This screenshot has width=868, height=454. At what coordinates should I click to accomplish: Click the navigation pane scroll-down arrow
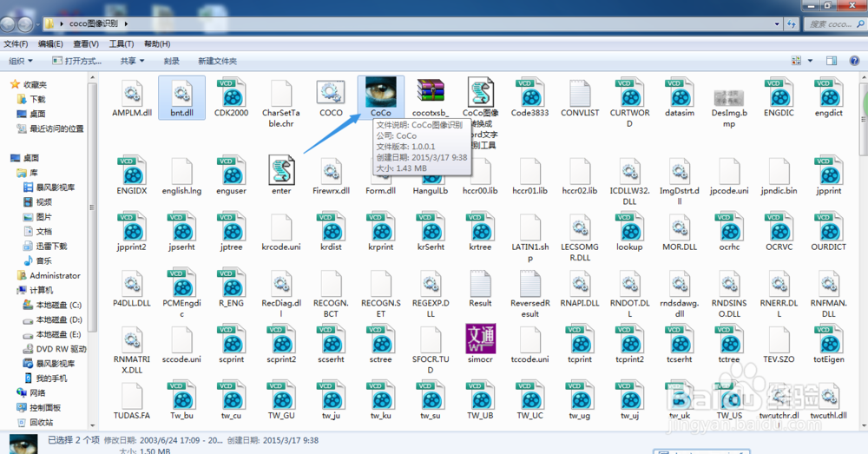93,425
